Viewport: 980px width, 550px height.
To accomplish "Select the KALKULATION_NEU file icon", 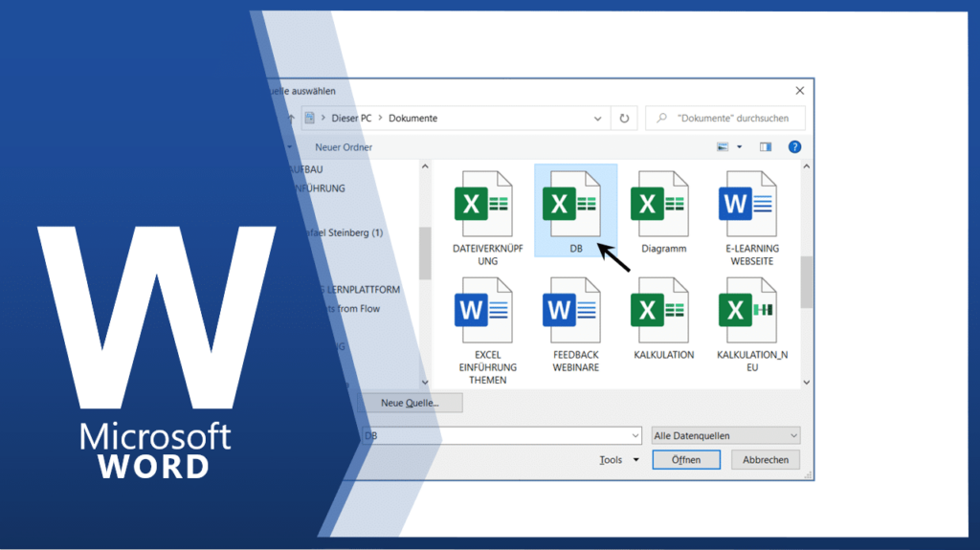I will pos(748,311).
